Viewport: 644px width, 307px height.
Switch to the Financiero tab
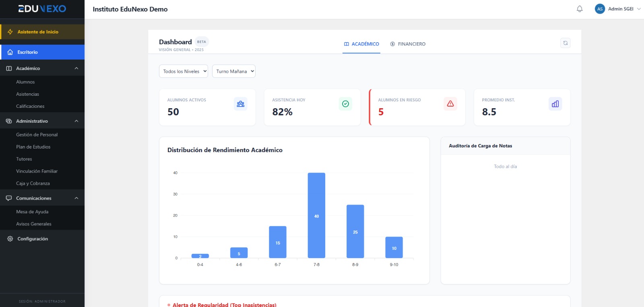coord(408,44)
